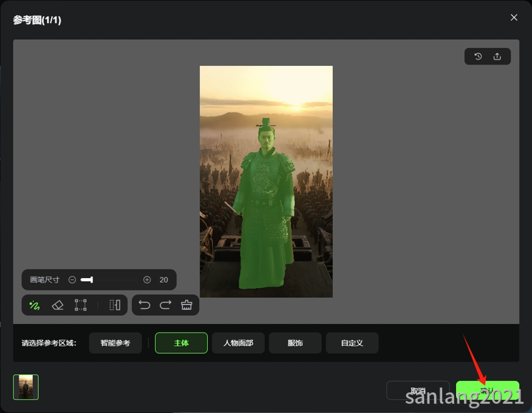This screenshot has height=413, width=532.
Task: Select the 服饰 reference region
Action: (x=295, y=343)
